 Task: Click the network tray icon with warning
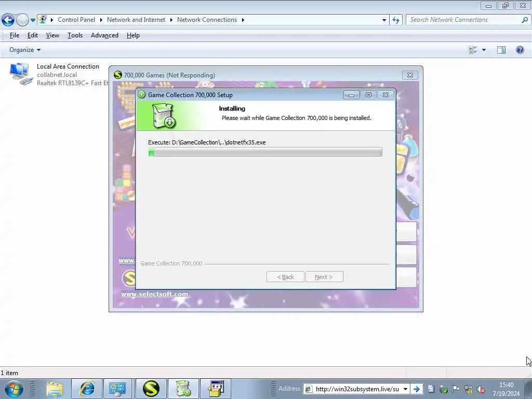coord(469,389)
